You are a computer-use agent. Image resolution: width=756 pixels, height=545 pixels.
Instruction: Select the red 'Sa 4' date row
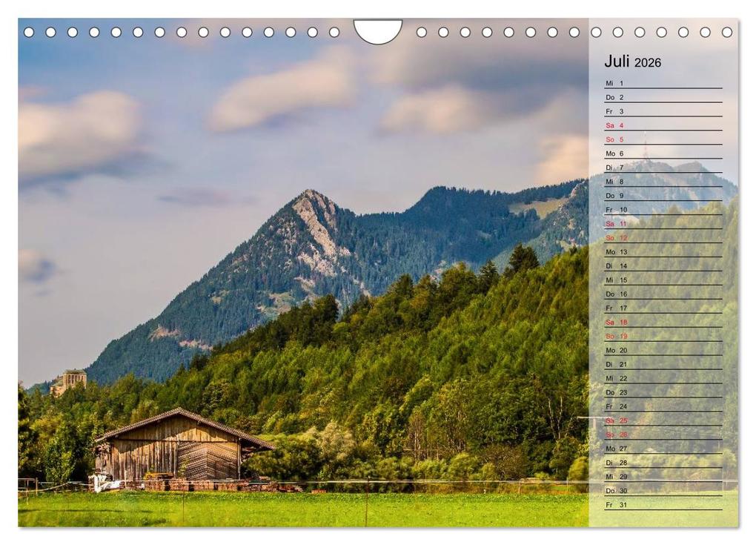click(x=663, y=125)
